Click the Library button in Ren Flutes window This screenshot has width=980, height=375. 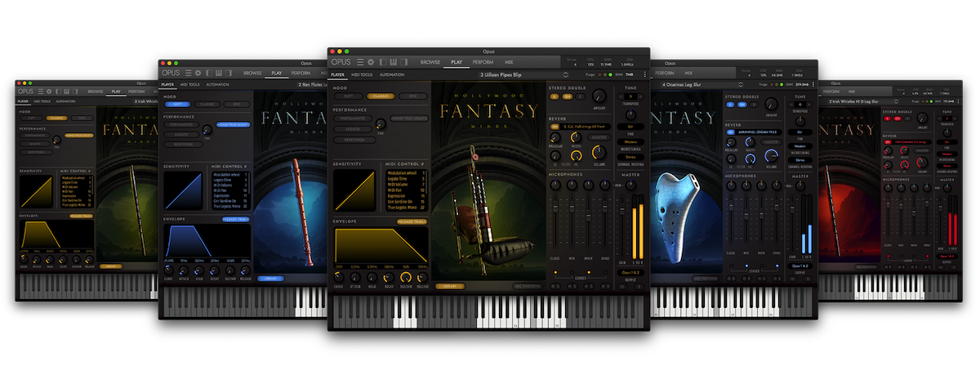tap(269, 278)
